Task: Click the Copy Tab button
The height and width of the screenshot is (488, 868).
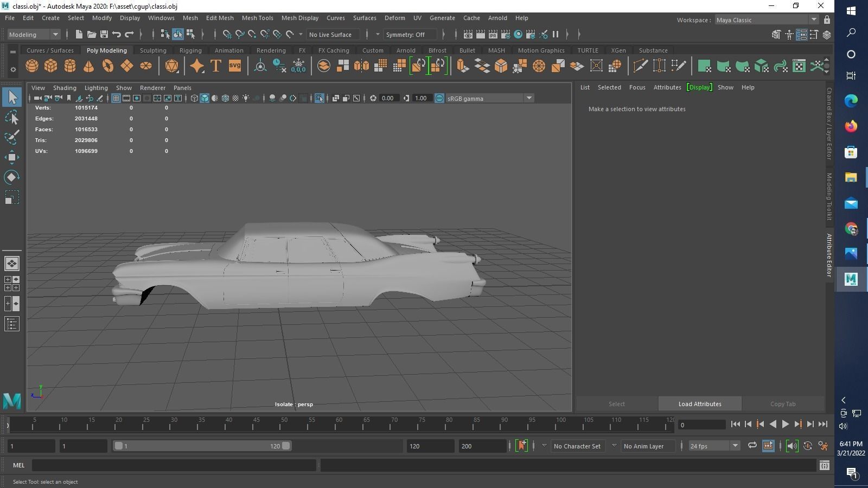Action: [x=783, y=404]
